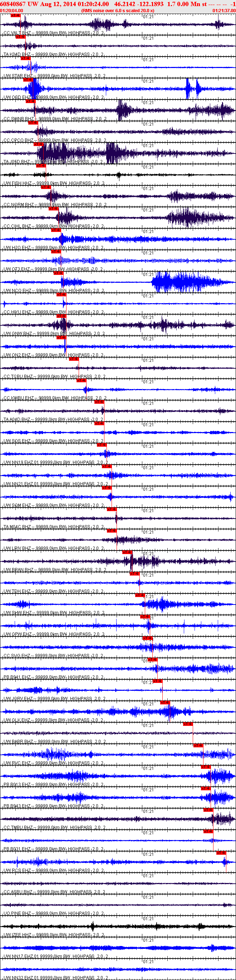The width and height of the screenshot is (236, 980).
Task: Click the red pick marker above the UW RCS trace
Action: click(x=221, y=853)
